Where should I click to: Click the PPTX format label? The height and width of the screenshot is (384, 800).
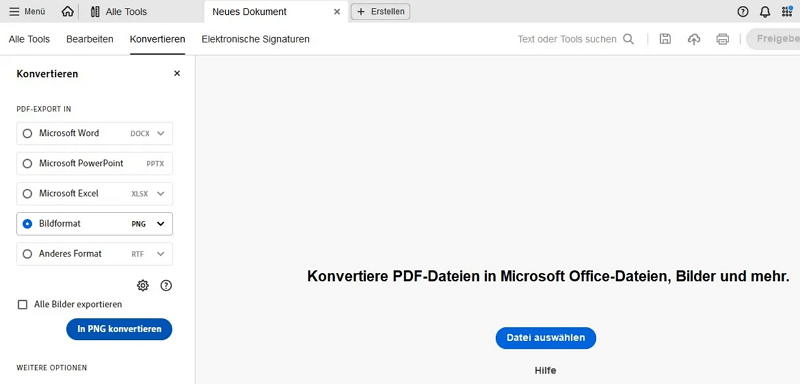tap(155, 164)
